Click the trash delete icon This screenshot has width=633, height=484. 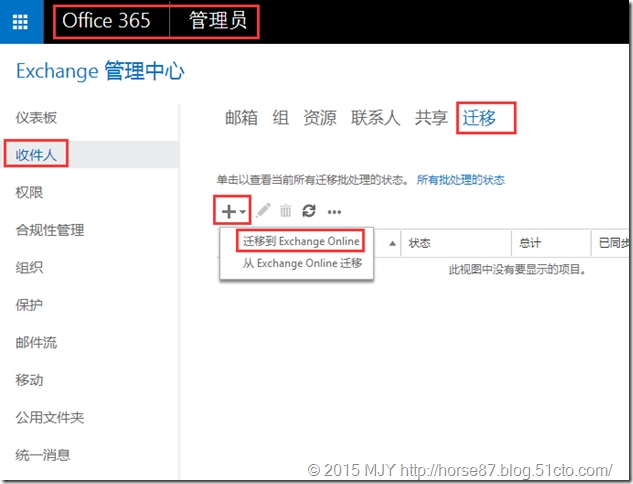(285, 211)
